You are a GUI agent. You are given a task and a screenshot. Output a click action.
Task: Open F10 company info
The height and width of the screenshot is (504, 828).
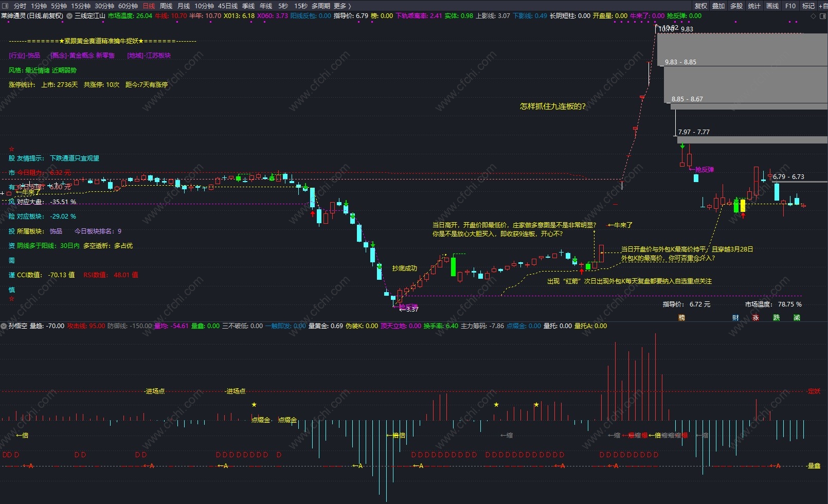[x=790, y=6]
